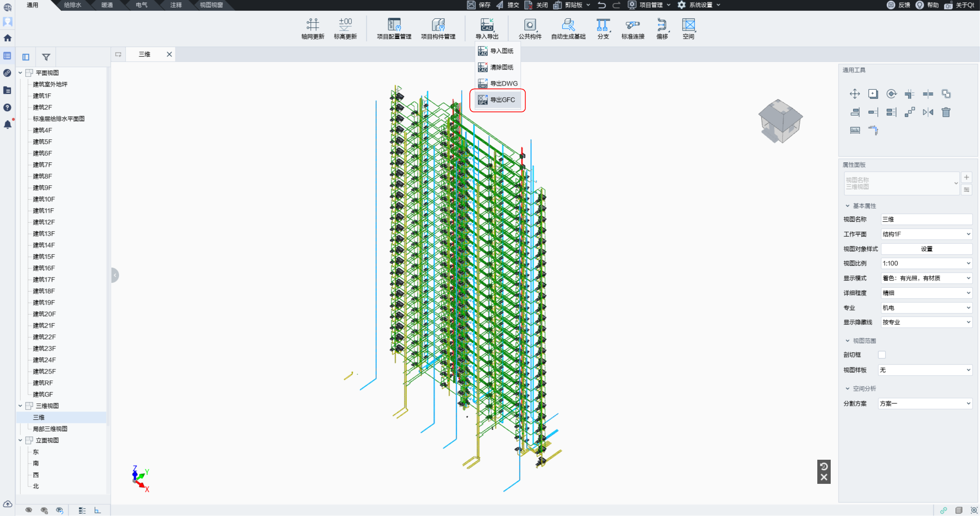Collapse the 基本属性 section
The image size is (980, 516).
848,206
